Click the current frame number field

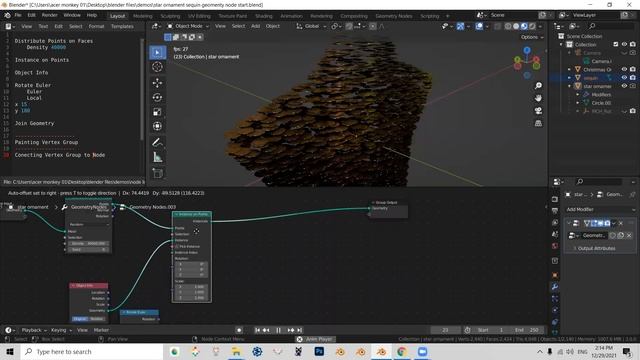pos(445,330)
